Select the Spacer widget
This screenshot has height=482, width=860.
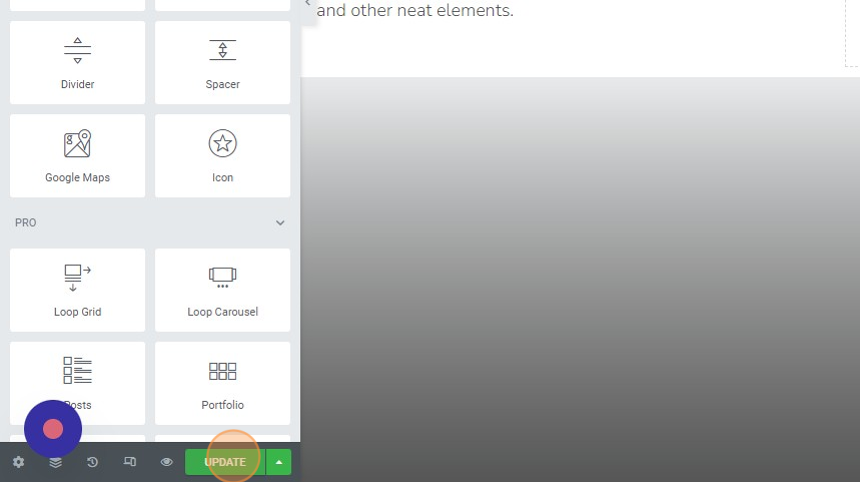pyautogui.click(x=222, y=63)
